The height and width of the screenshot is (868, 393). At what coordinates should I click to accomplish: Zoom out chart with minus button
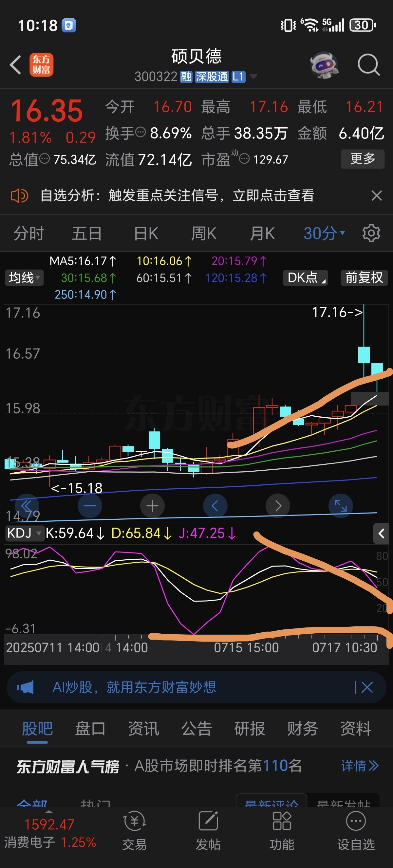(90, 506)
